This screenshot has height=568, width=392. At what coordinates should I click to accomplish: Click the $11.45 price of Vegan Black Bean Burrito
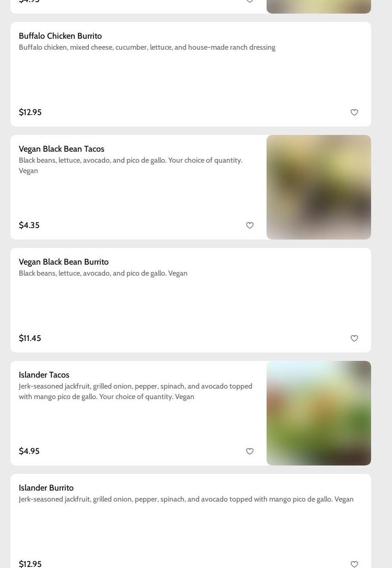[x=30, y=338]
